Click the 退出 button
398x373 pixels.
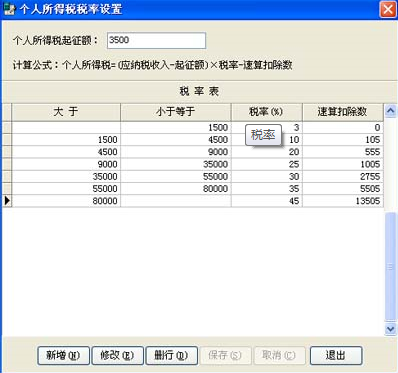336,355
